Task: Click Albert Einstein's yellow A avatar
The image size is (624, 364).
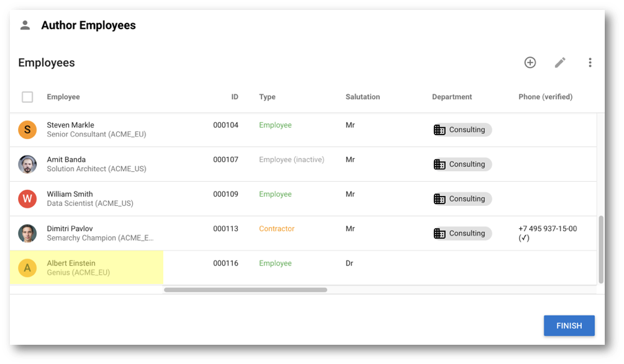Action: click(x=27, y=268)
